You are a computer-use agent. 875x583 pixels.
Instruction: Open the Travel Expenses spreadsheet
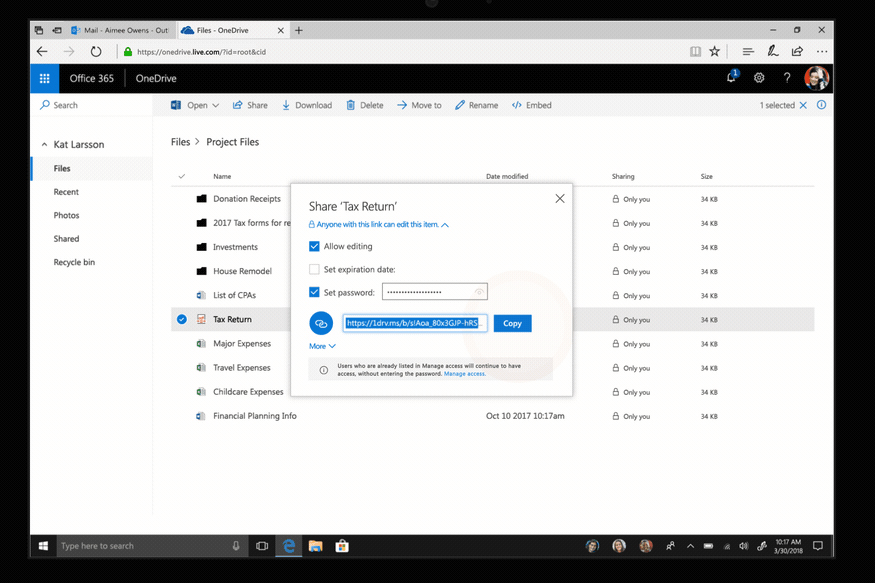tap(242, 368)
